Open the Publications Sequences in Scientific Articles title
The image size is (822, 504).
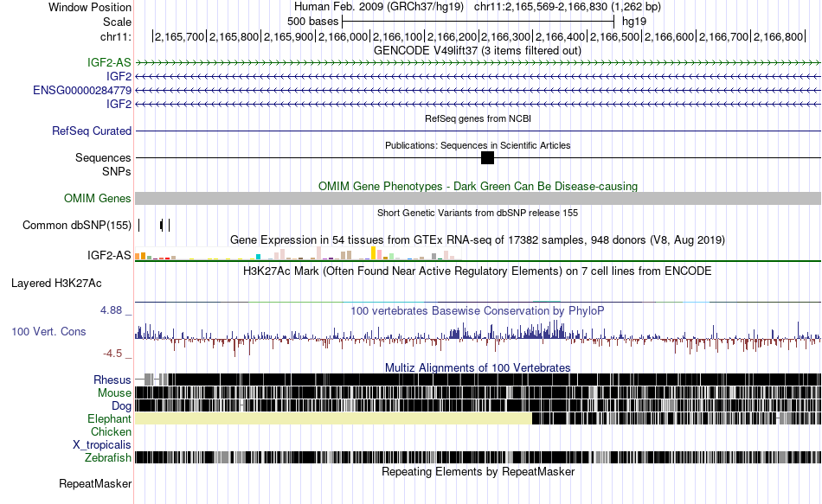coord(478,145)
